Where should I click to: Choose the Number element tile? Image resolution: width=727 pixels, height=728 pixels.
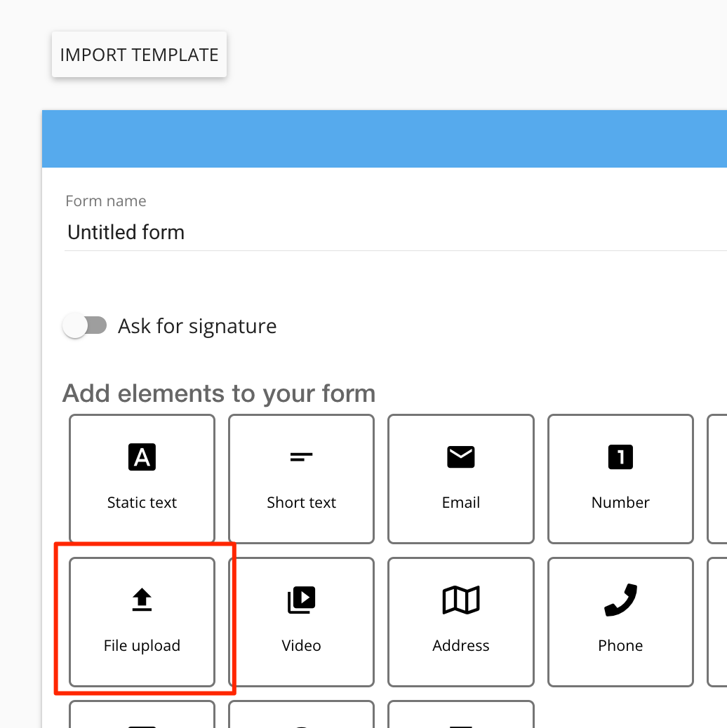620,478
